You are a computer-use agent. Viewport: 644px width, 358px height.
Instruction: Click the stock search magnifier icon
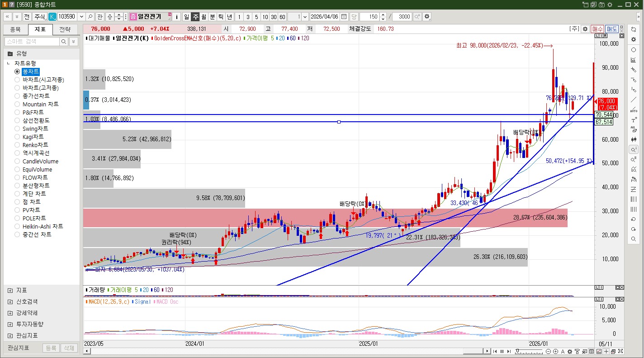click(x=90, y=17)
